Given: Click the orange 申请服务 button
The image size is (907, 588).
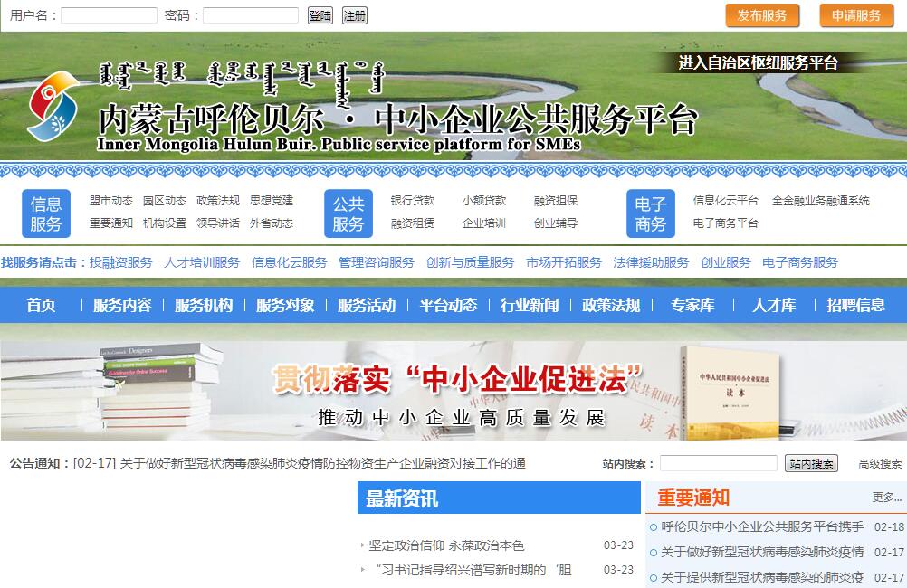Looking at the screenshot, I should (856, 15).
